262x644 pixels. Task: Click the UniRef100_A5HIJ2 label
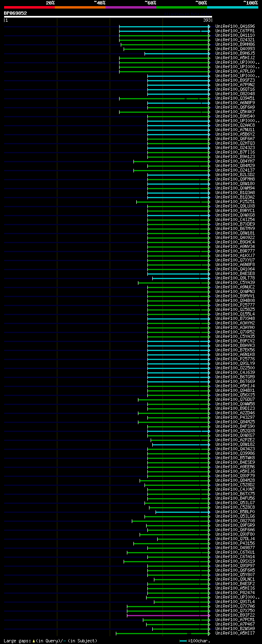point(235,58)
